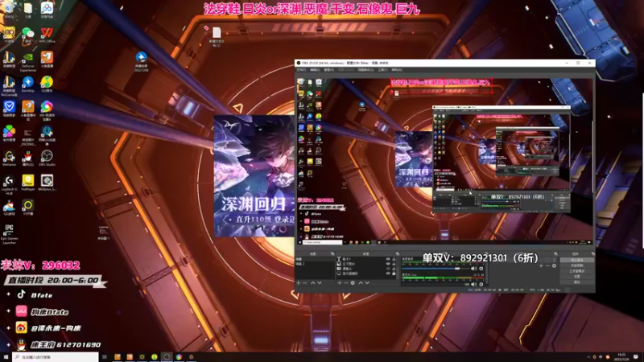Toggle visibility of the display capture source
The image size is (644, 362).
coord(388,274)
